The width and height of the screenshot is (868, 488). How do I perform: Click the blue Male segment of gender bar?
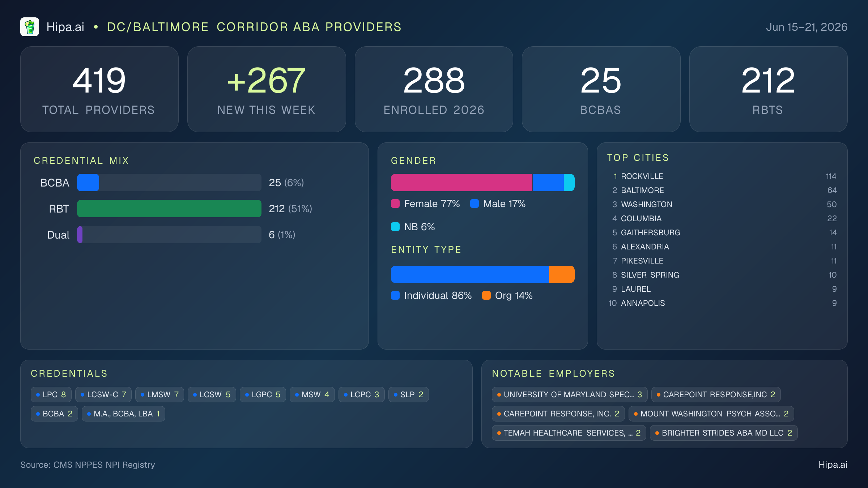[x=548, y=183]
